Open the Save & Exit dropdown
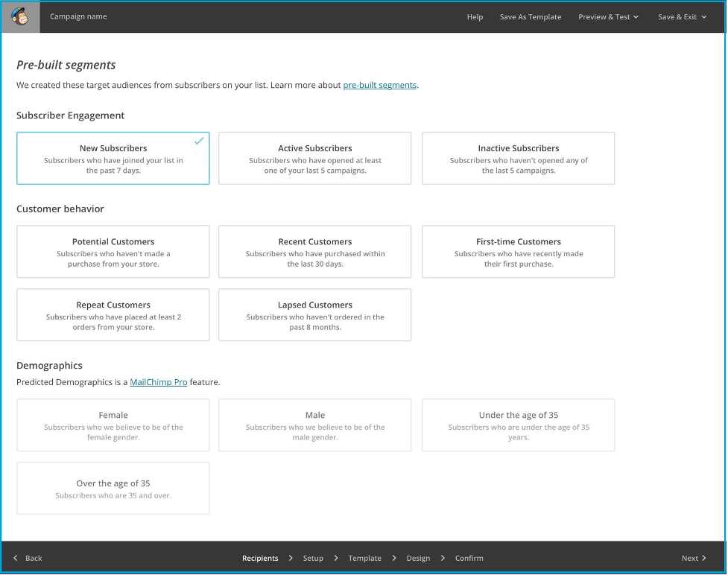The width and height of the screenshot is (728, 575). coord(682,16)
